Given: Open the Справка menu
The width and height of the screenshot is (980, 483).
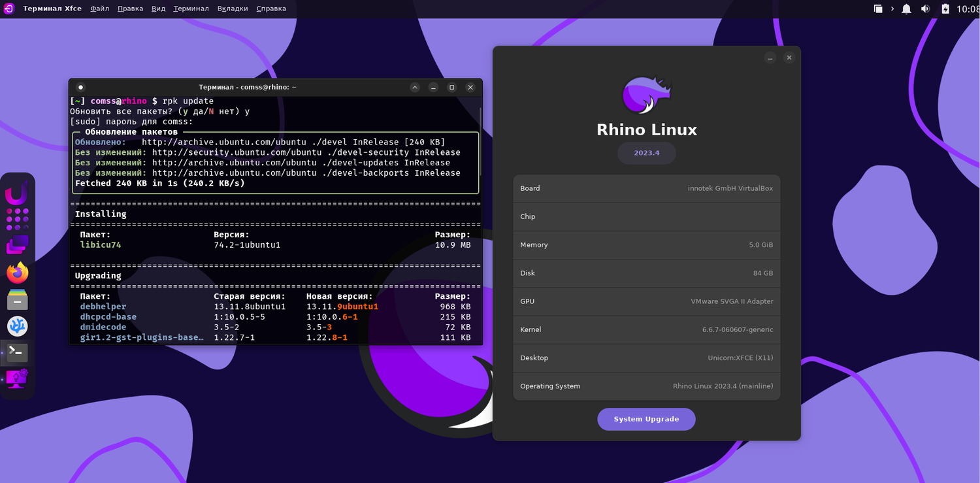Looking at the screenshot, I should (x=271, y=8).
